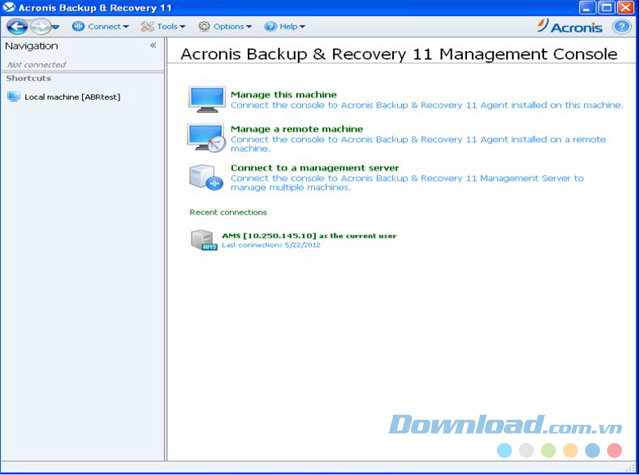This screenshot has height=475, width=640.
Task: Click the description under Manage a remote machine
Action: 418,144
